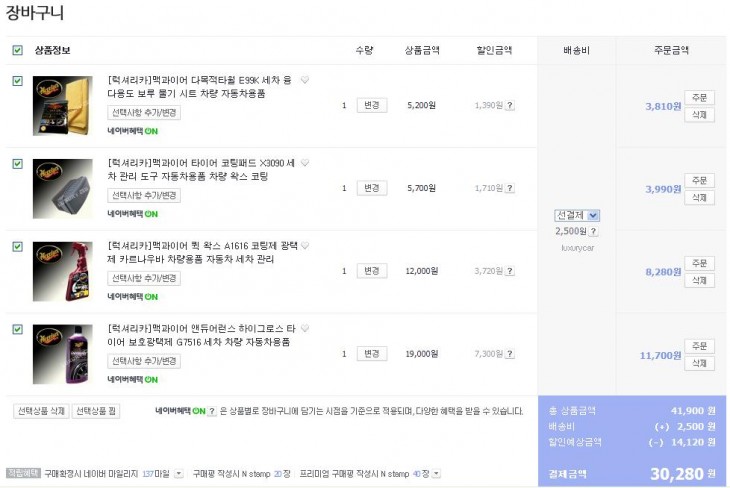Screen dimensions: 730x488
Task: Click the 12,000원 product price
Action: tap(421, 271)
